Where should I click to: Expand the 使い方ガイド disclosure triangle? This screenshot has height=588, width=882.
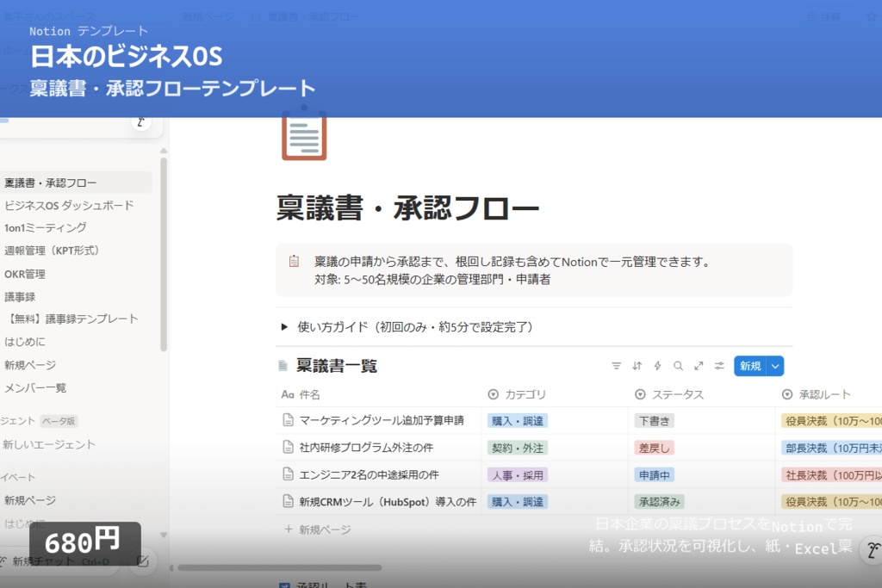[285, 328]
